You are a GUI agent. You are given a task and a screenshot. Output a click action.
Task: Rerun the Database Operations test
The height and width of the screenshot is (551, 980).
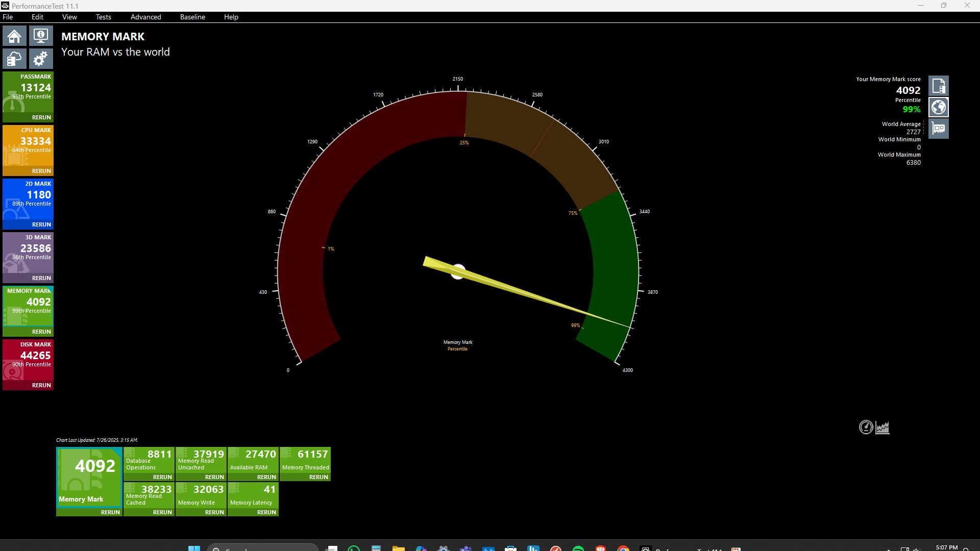click(x=162, y=477)
